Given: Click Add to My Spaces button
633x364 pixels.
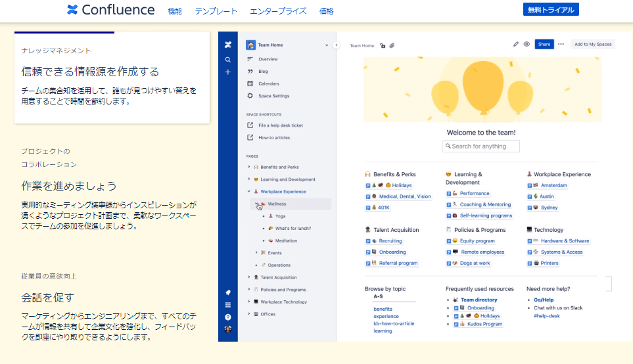Looking at the screenshot, I should [x=593, y=45].
